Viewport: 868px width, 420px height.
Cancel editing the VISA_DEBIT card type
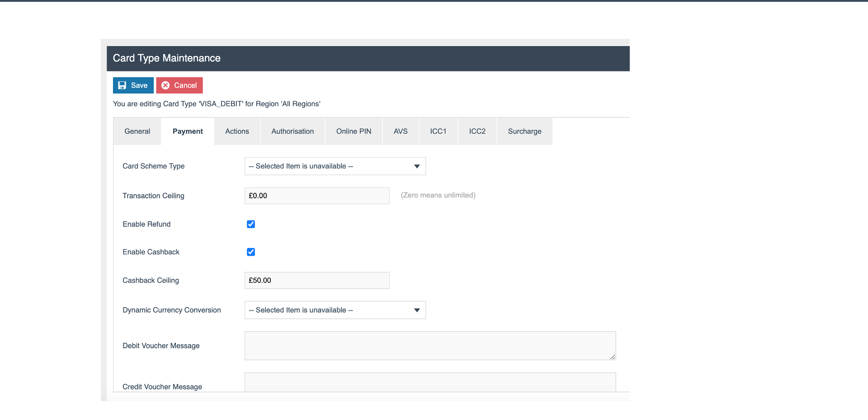click(179, 85)
